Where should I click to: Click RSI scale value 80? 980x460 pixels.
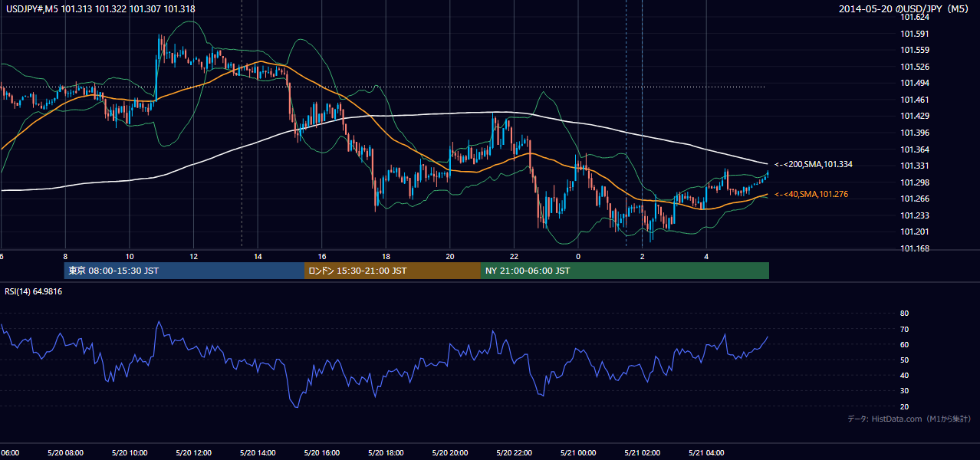904,314
